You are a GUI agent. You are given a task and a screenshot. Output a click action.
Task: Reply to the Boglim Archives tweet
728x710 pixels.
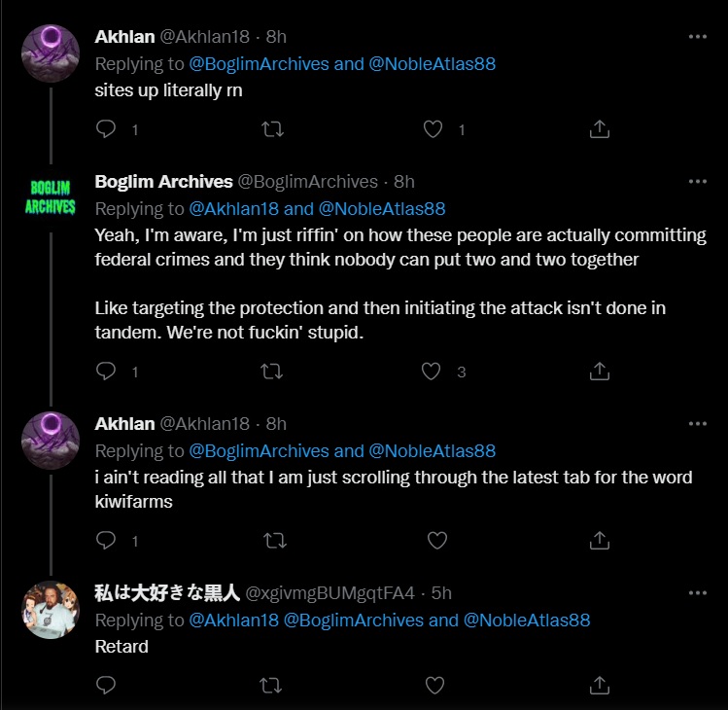pos(107,371)
